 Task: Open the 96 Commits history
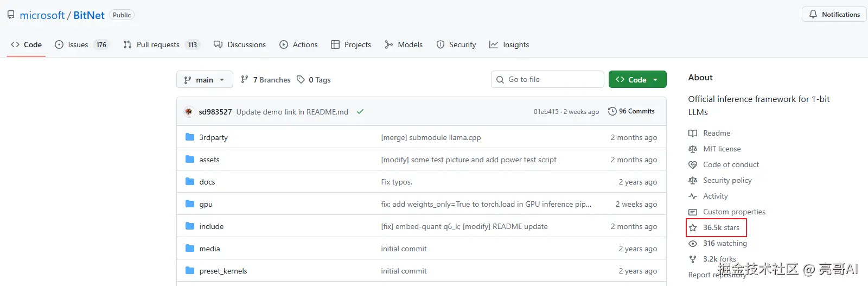click(631, 111)
